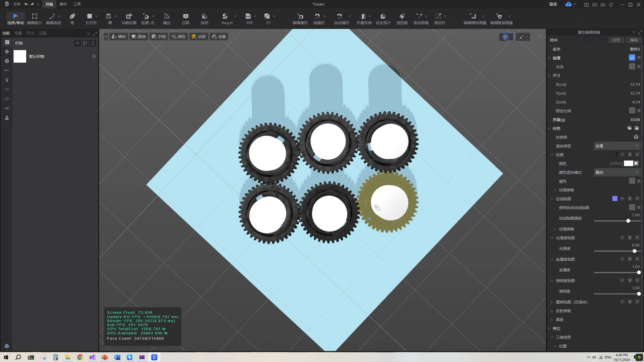Image resolution: width=644 pixels, height=362 pixels.
Task: Open the 颜色混合模式 dropdown
Action: [x=617, y=172]
